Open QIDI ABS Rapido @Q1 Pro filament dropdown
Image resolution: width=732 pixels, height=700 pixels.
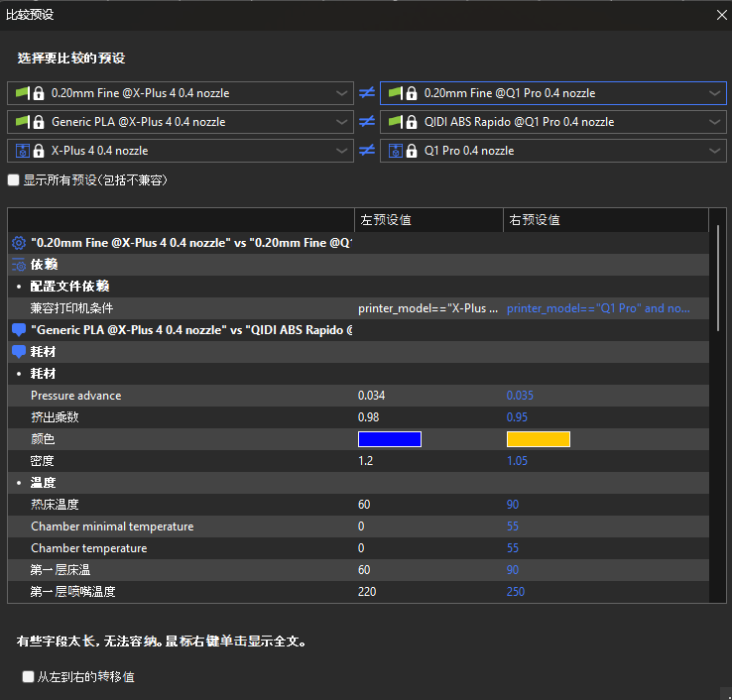click(x=553, y=122)
